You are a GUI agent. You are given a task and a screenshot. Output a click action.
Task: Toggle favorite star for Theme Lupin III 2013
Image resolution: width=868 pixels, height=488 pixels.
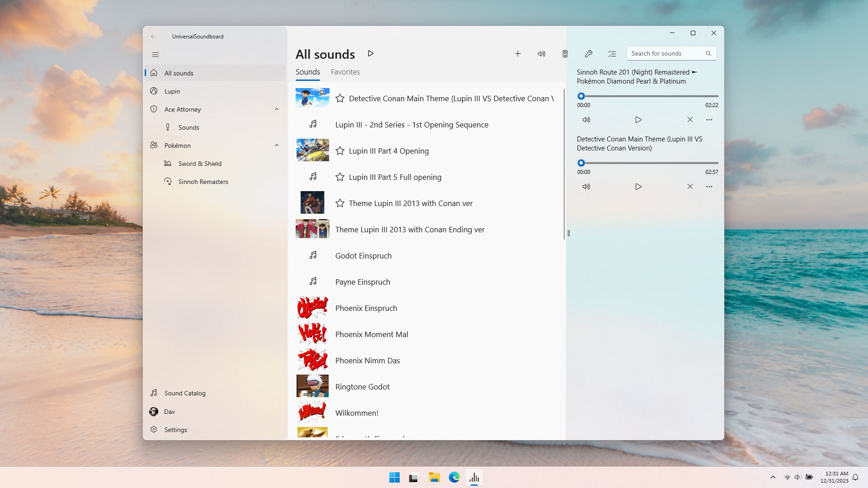click(340, 203)
